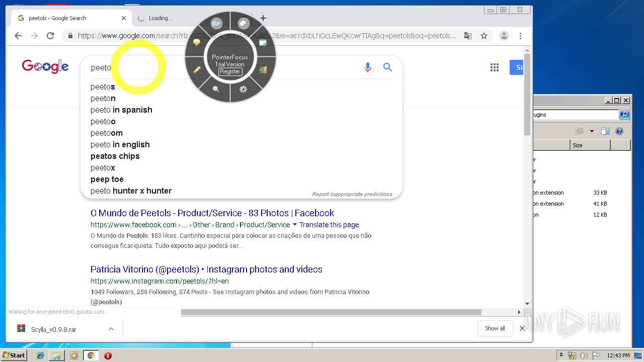Expand options arrow for Scylla_v0.9.8.rar download

[111, 329]
